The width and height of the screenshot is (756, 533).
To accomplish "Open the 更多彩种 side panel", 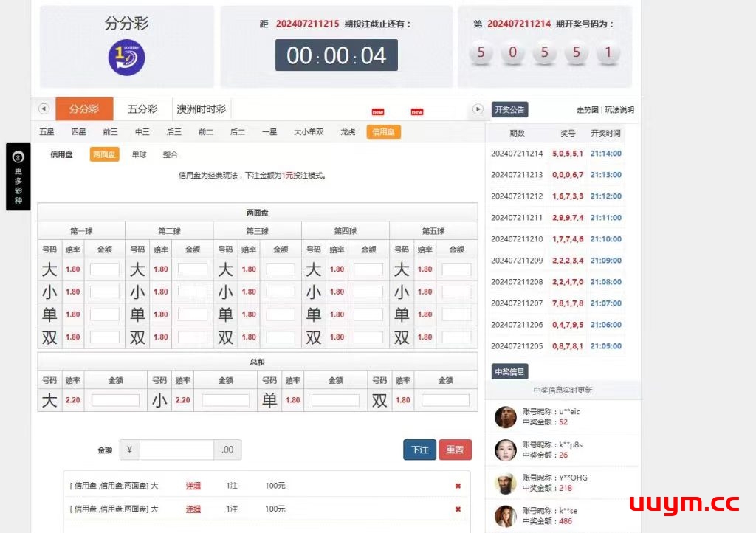I will tap(18, 176).
